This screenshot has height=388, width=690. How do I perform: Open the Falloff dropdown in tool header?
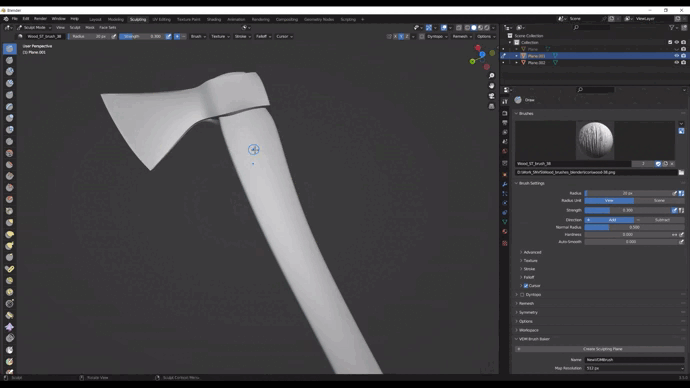(264, 37)
